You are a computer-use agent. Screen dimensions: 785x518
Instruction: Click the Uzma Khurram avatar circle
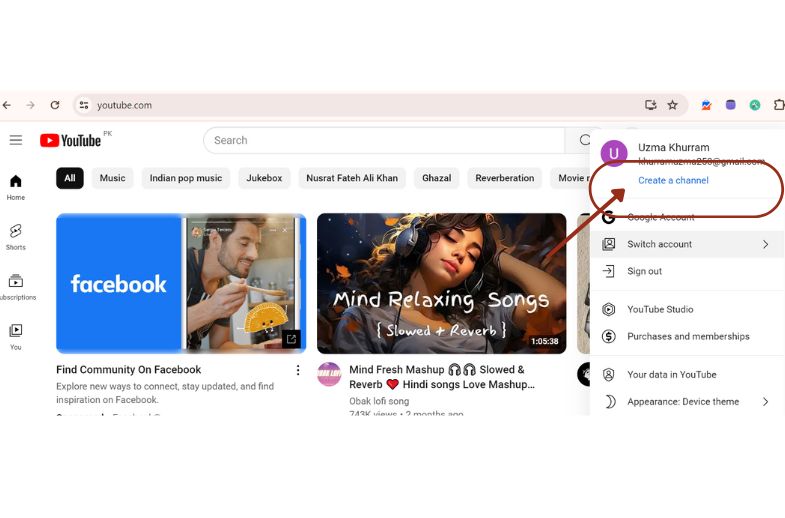[x=614, y=153]
